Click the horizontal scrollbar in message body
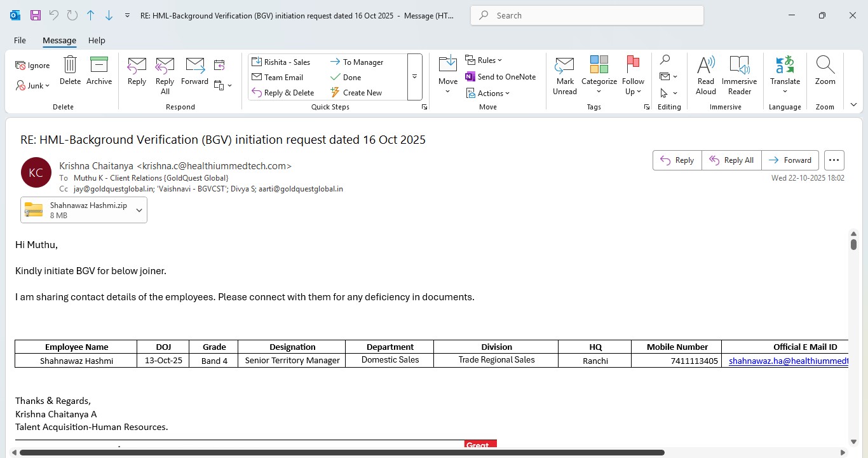 [x=342, y=453]
